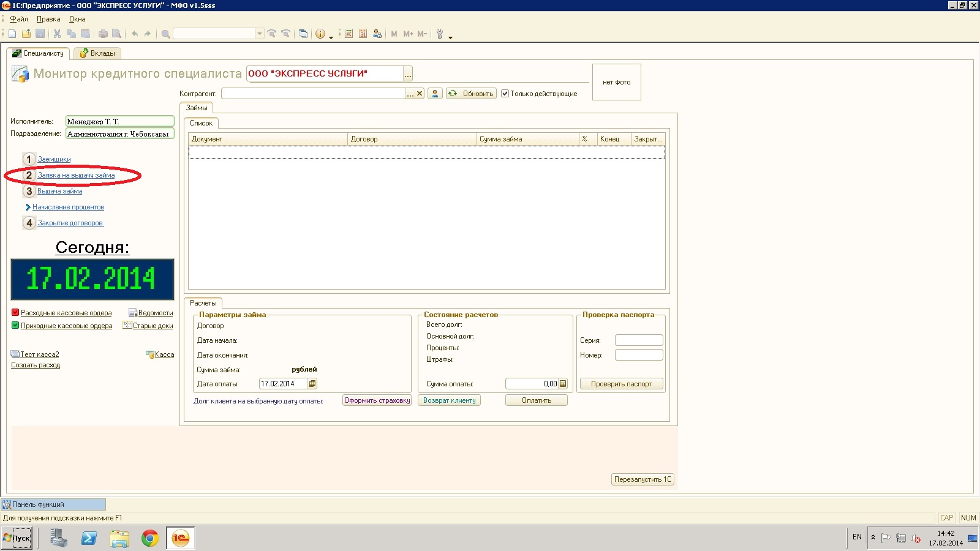
Task: Click the Обновить button
Action: [471, 94]
